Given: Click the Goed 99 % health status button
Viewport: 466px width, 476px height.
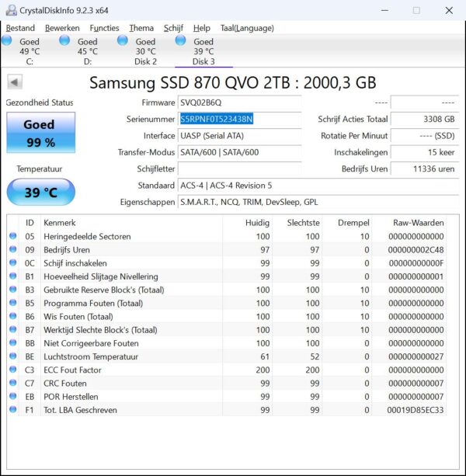Looking at the screenshot, I should (x=40, y=133).
